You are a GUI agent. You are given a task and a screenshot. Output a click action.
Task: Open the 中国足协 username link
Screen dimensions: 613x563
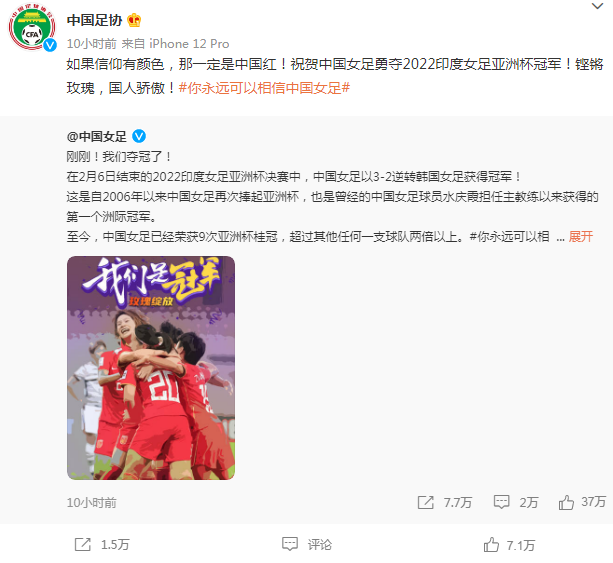pyautogui.click(x=95, y=20)
